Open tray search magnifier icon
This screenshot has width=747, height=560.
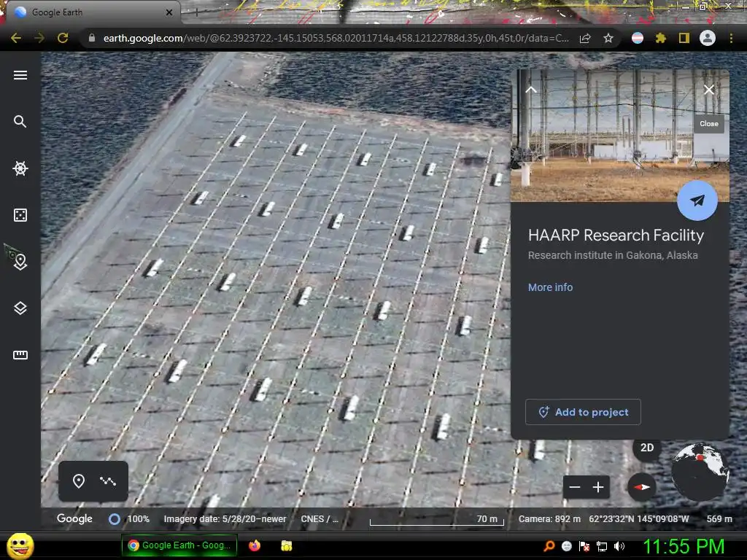click(549, 546)
